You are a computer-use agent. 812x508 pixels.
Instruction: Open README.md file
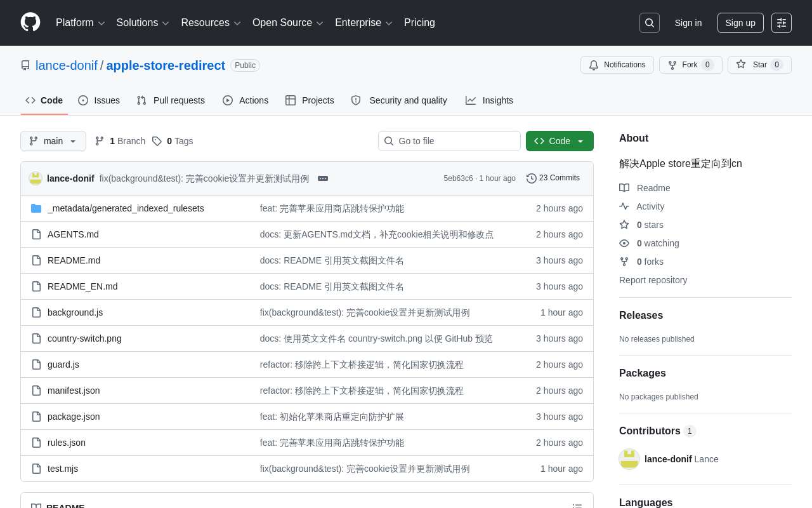[74, 260]
